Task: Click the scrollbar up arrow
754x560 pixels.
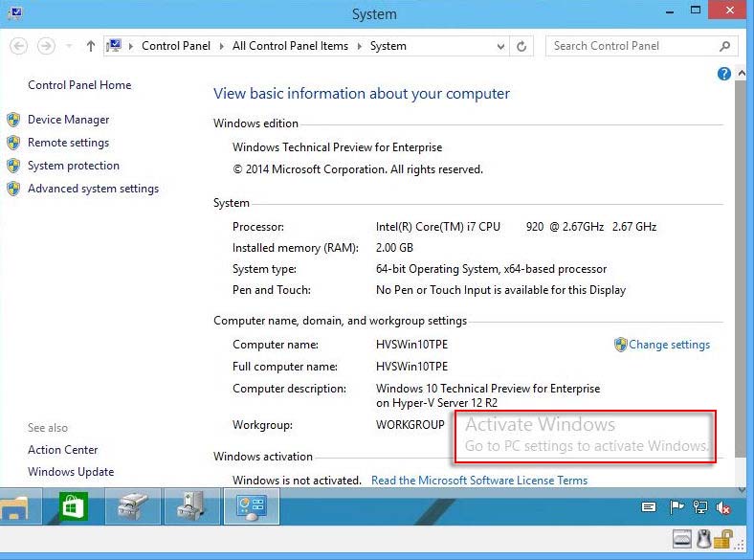Action: pos(742,73)
